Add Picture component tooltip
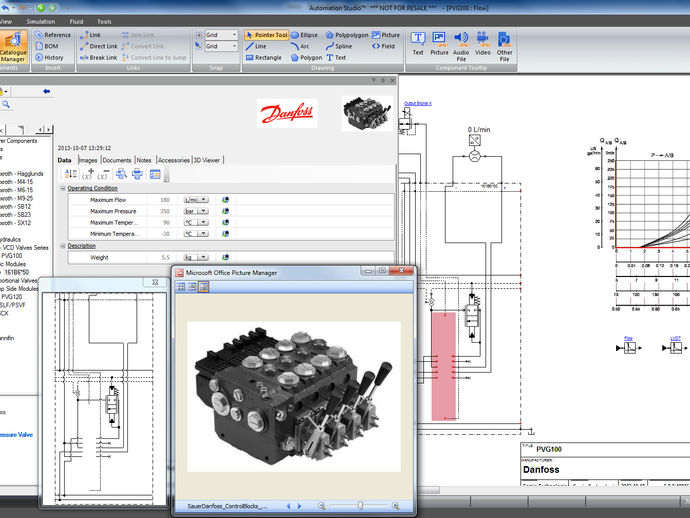This screenshot has width=690, height=518. tap(439, 44)
